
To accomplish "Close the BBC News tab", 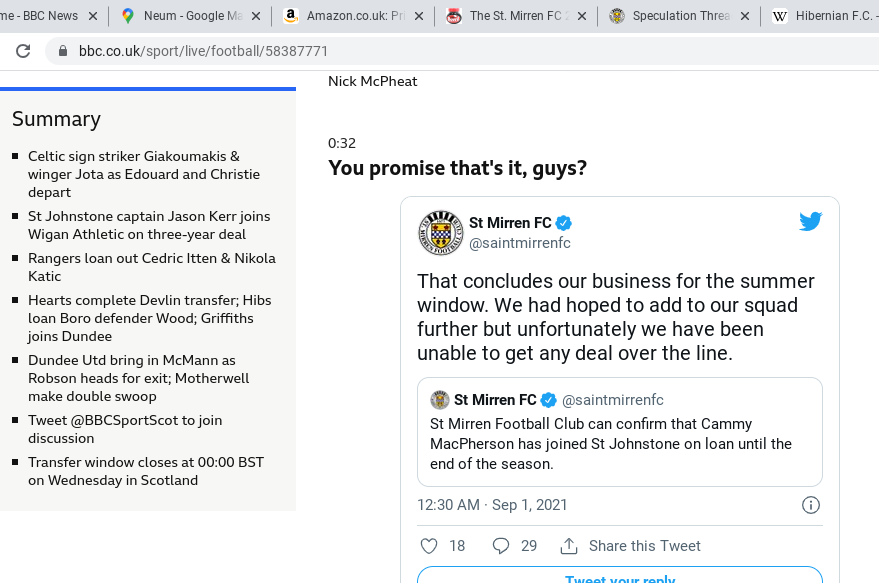I will [x=93, y=16].
